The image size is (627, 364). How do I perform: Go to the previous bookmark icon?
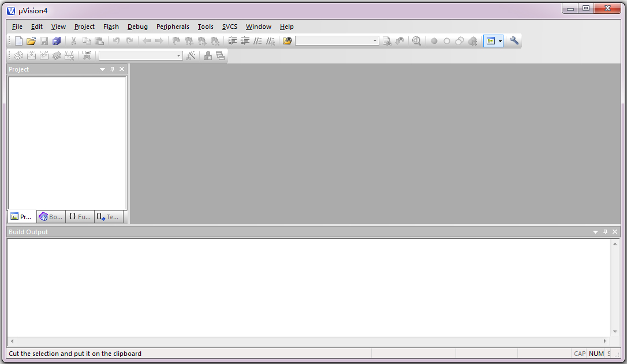click(189, 41)
